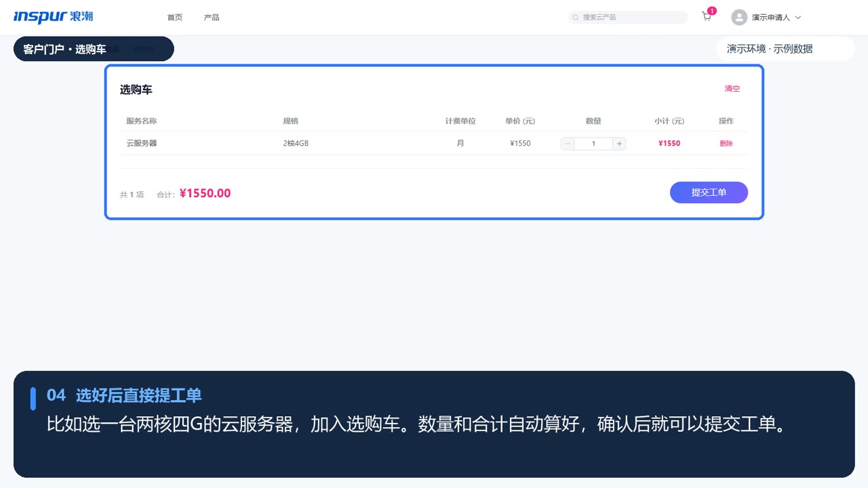The width and height of the screenshot is (868, 488).
Task: Click the 计费单位 column header
Action: click(x=460, y=121)
